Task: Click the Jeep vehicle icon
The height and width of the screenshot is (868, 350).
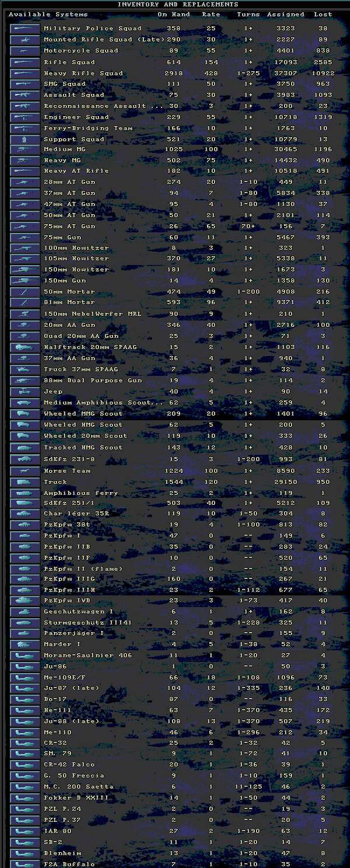Action: tap(25, 391)
